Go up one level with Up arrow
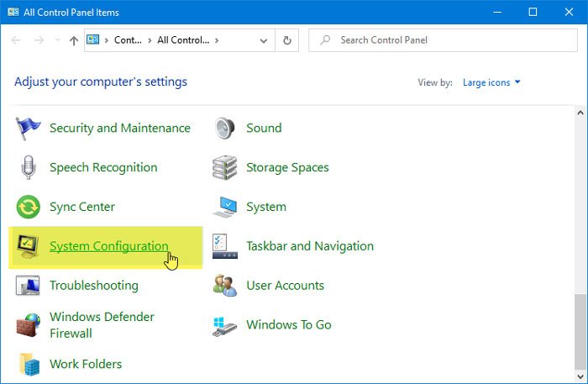The image size is (588, 384). (x=74, y=40)
